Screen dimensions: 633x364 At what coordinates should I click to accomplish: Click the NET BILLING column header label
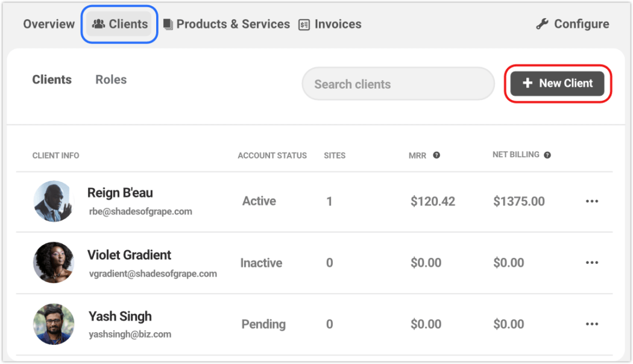point(516,154)
